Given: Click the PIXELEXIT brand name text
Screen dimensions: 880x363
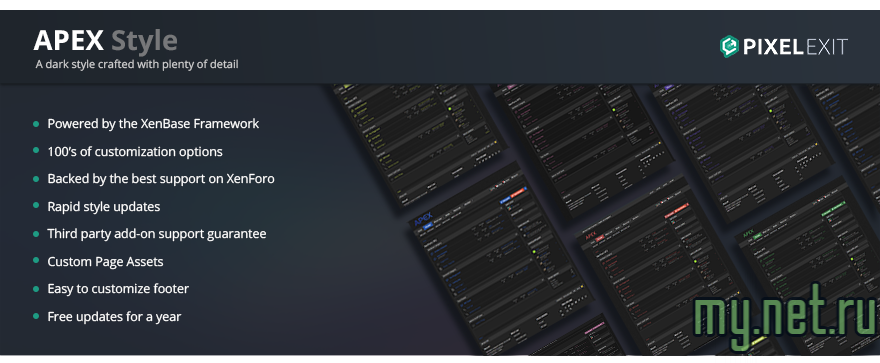Looking at the screenshot, I should pyautogui.click(x=795, y=47).
